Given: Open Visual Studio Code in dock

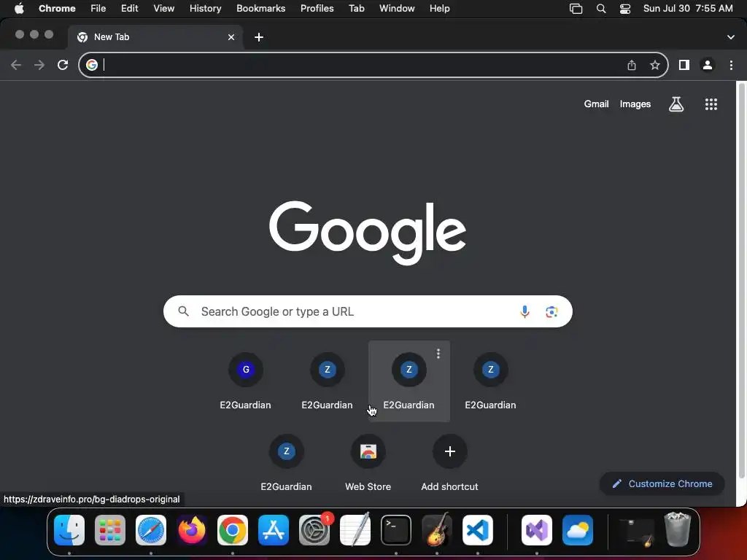Looking at the screenshot, I should pyautogui.click(x=478, y=530).
